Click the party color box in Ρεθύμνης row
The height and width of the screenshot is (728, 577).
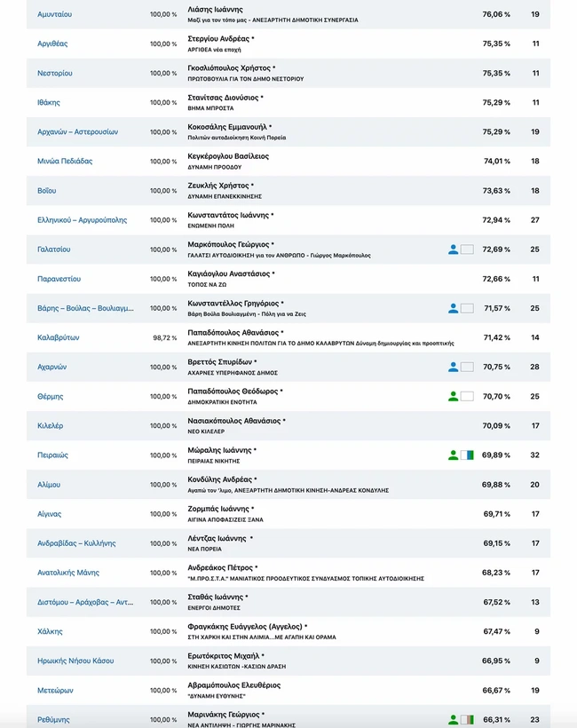(x=467, y=719)
